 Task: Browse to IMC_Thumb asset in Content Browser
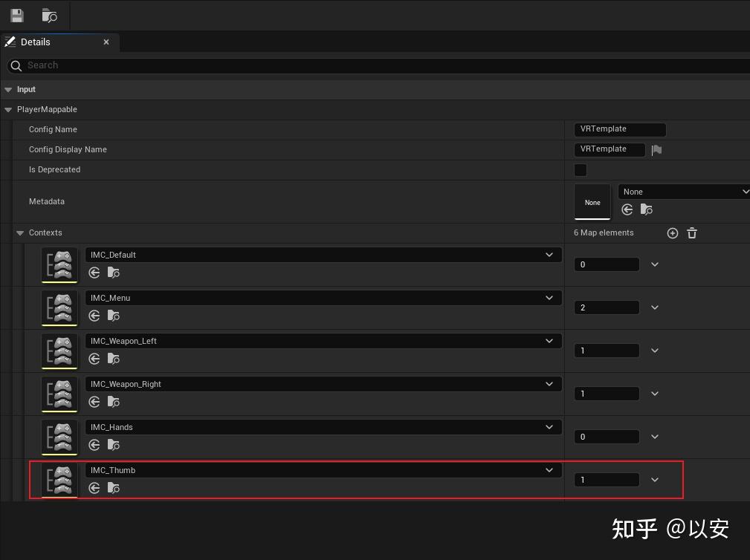(x=113, y=488)
